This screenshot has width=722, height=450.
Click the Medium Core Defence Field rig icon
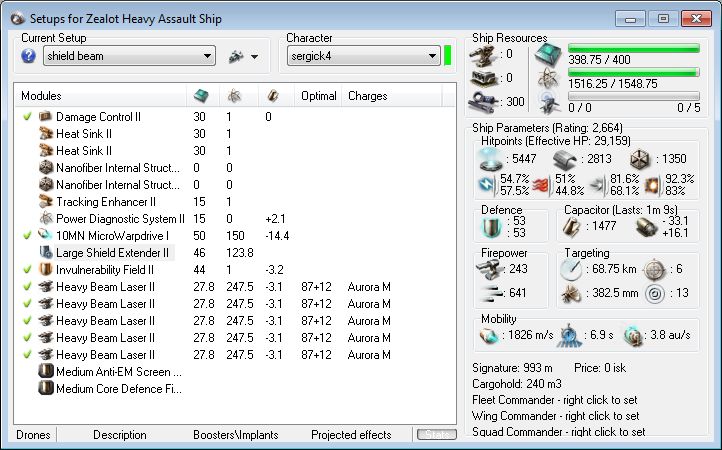tap(46, 388)
